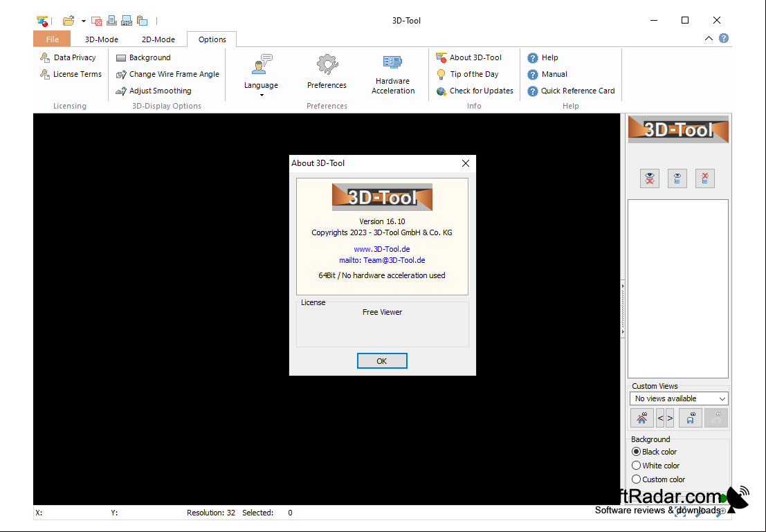Click the Free Viewer license text
The image size is (766, 532).
pyautogui.click(x=382, y=312)
